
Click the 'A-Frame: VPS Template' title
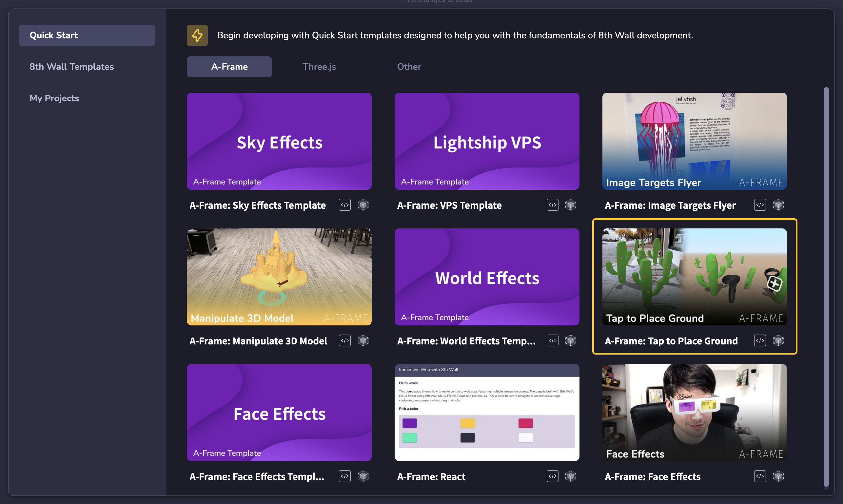tap(449, 205)
